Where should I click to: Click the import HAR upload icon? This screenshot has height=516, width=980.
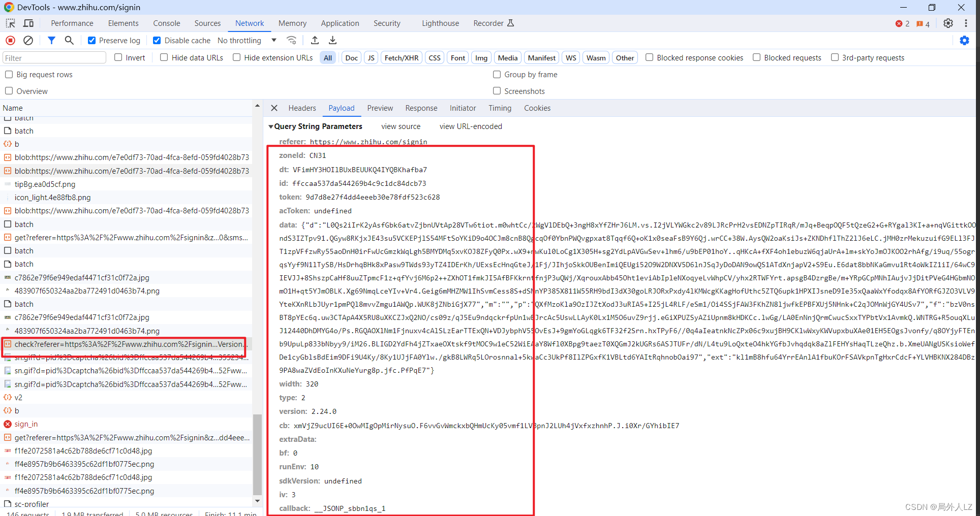(315, 41)
